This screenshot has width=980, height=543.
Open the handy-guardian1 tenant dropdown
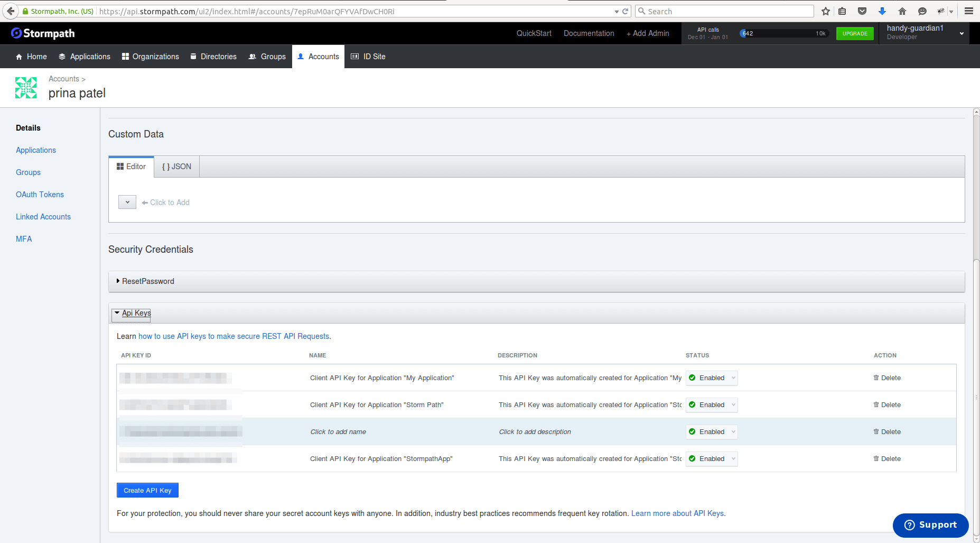point(924,33)
